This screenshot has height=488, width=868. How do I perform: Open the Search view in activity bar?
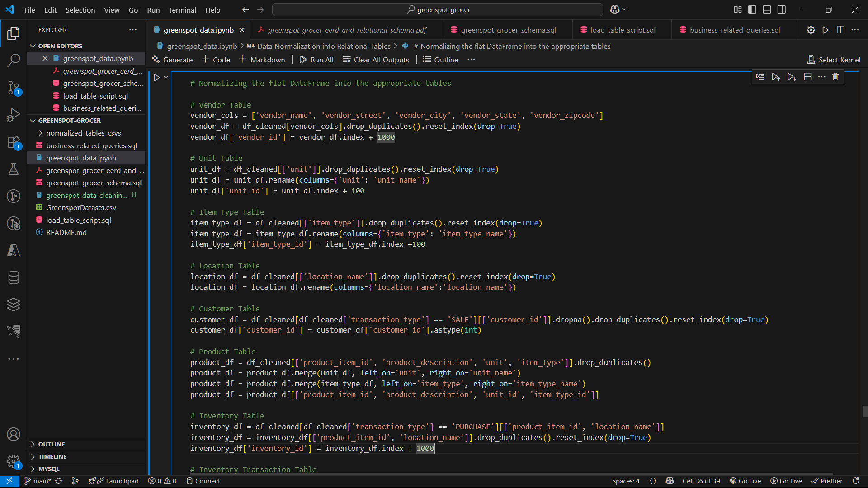tap(14, 60)
